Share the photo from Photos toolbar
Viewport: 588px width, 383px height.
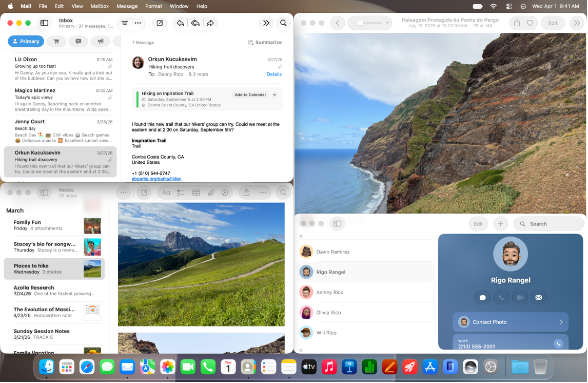[517, 23]
